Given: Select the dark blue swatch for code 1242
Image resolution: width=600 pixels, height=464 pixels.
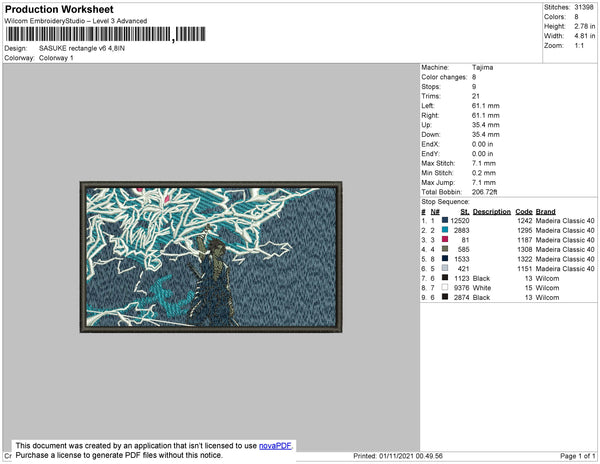Looking at the screenshot, I should click(x=445, y=221).
